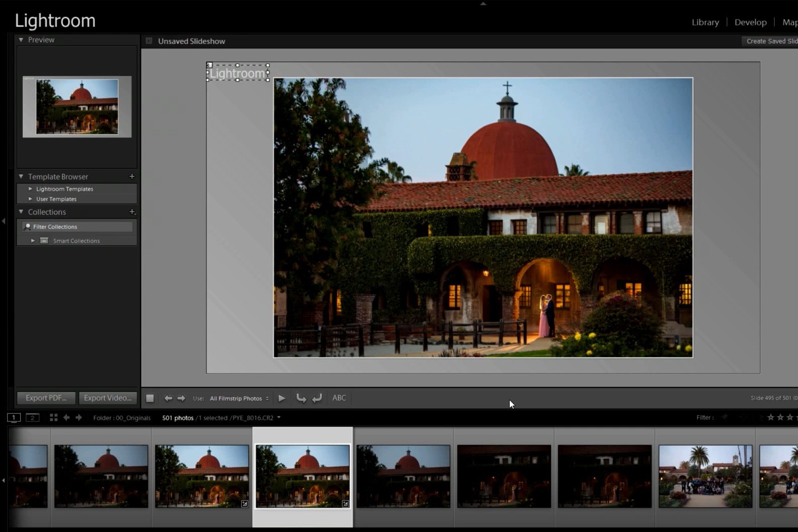
Task: Click the Folder : 00_Originals path text
Action: pos(122,418)
